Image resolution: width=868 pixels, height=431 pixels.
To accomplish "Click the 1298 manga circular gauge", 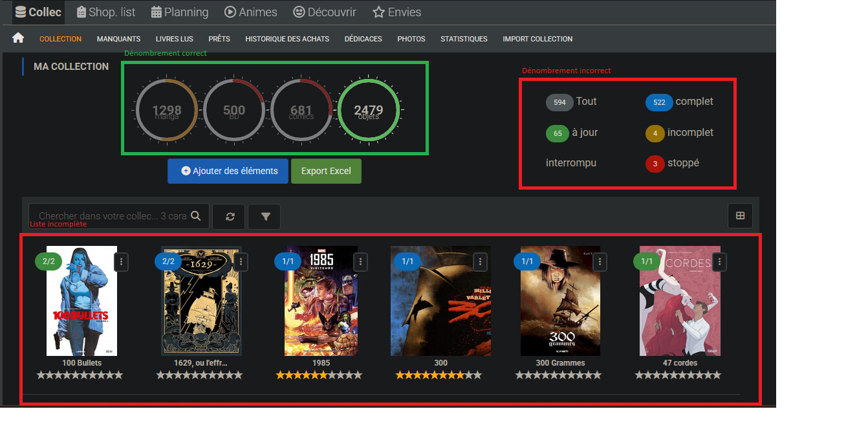I will click(x=167, y=110).
